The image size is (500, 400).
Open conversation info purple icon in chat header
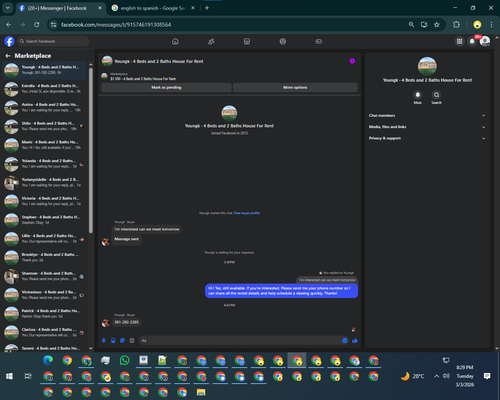pyautogui.click(x=352, y=61)
